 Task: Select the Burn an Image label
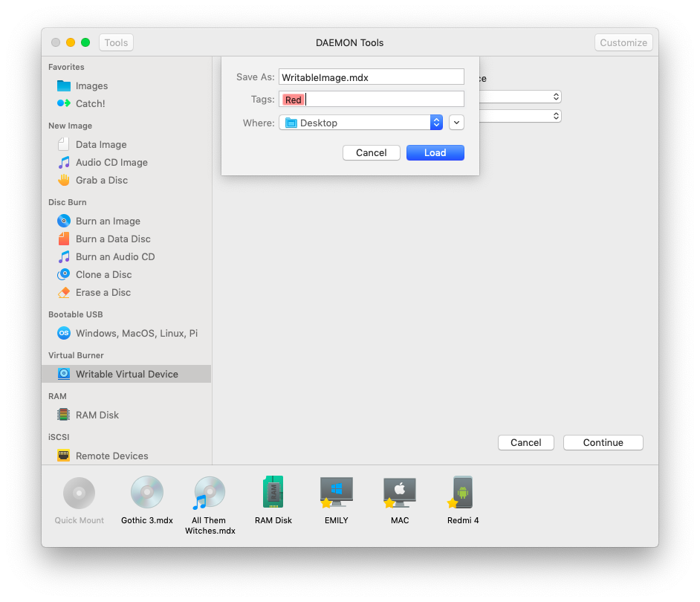click(108, 221)
